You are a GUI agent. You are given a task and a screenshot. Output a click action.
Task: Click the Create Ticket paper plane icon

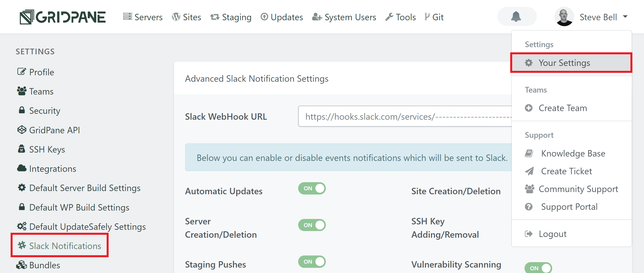(529, 171)
